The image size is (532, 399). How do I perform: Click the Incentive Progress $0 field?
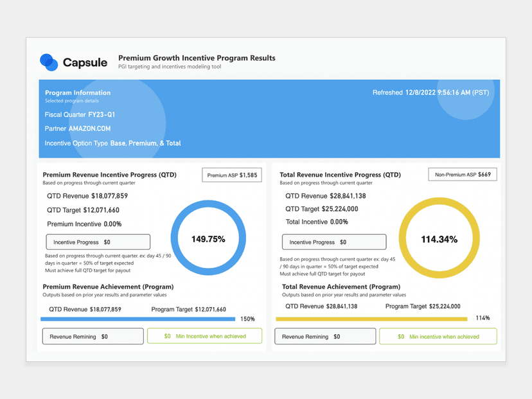(98, 242)
